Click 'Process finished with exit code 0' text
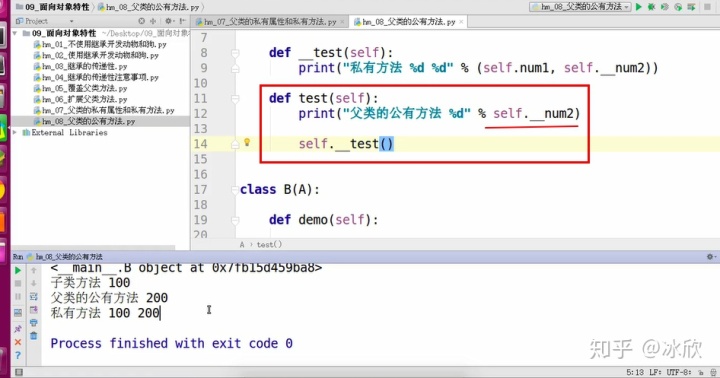720x378 pixels. [x=171, y=344]
